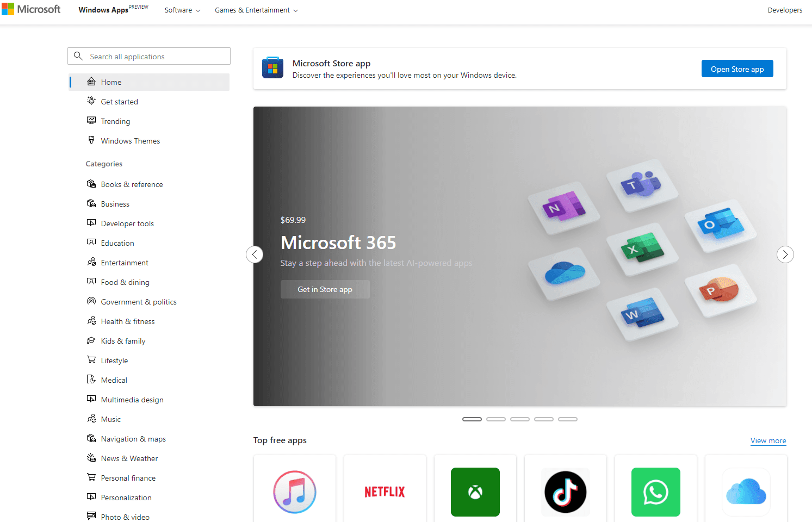Open the Xbox app tile

coord(475,489)
